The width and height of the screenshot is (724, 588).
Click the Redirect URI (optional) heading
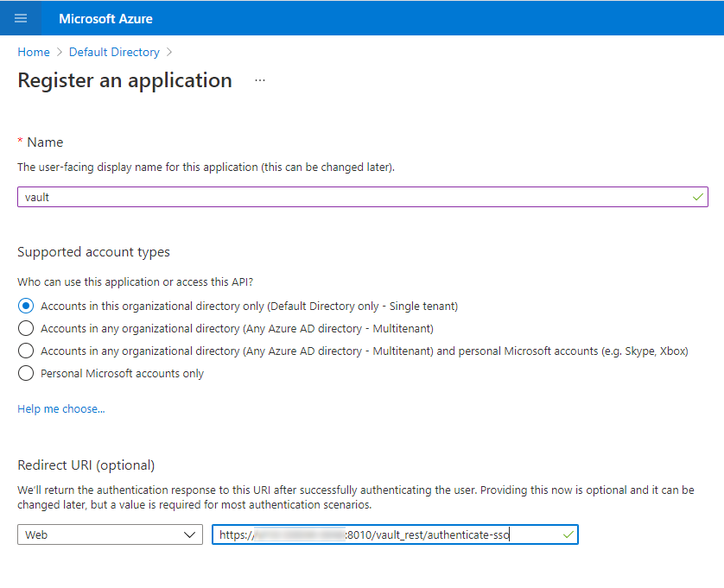(86, 465)
